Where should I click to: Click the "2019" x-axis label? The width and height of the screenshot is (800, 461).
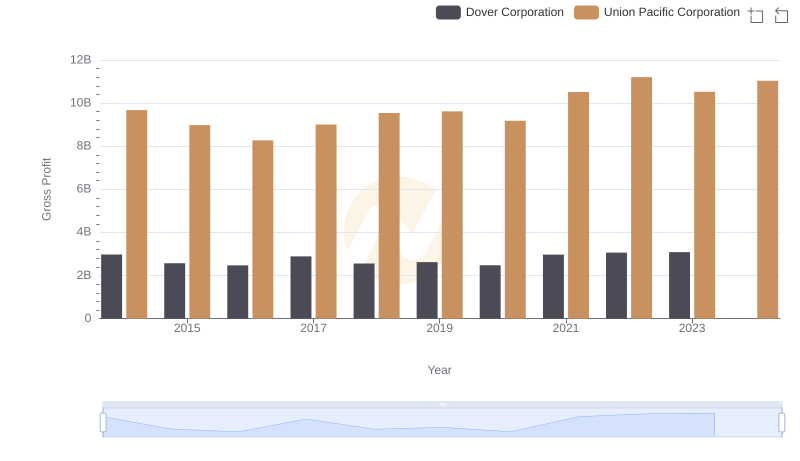tap(439, 328)
